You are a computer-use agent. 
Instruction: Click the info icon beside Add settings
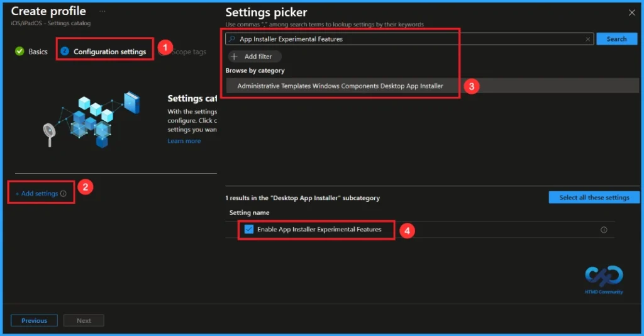[x=64, y=193]
